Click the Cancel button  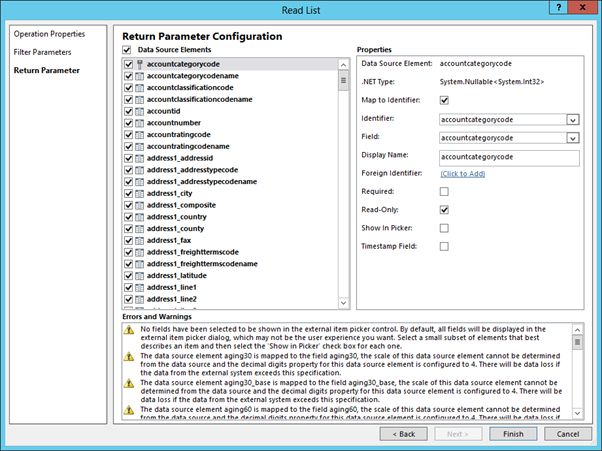click(568, 434)
